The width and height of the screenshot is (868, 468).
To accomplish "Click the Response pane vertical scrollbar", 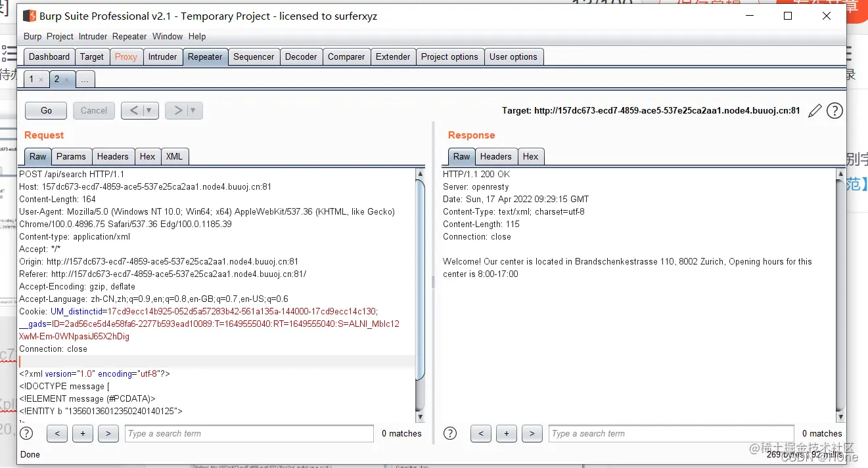I will pos(840,295).
